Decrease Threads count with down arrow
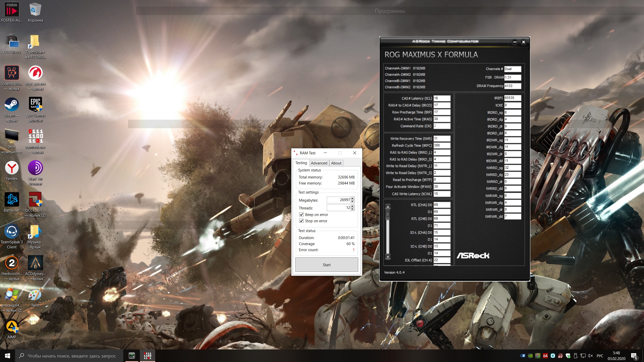 tap(352, 209)
